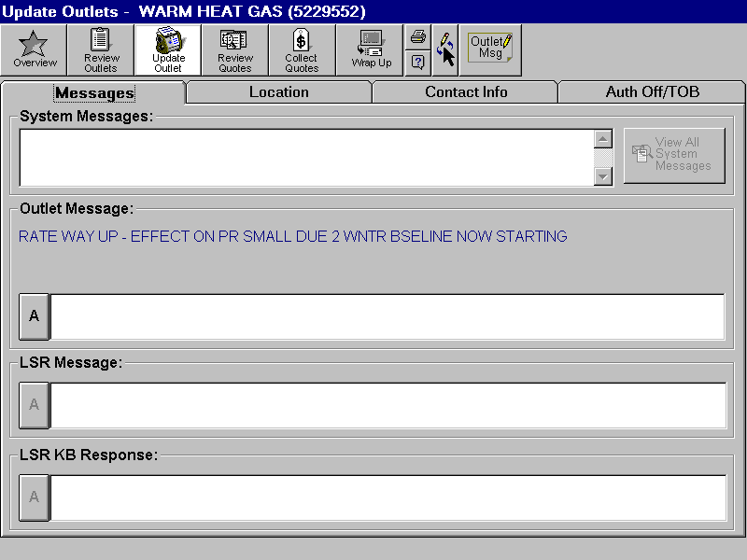Click the LSR KB Response input field
Image resolution: width=747 pixels, height=560 pixels.
[388, 497]
